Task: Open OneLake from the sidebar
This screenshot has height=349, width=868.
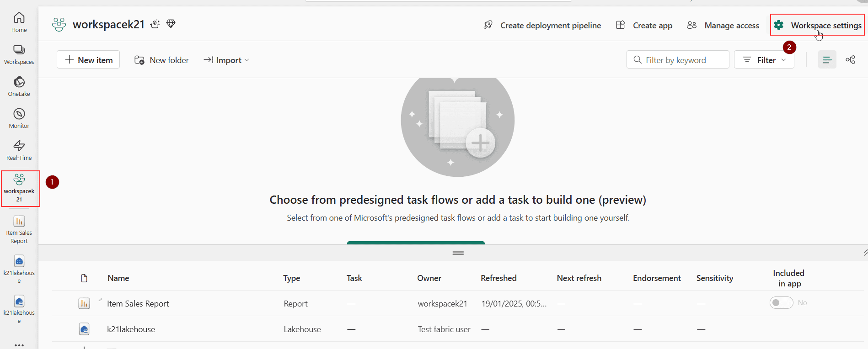Action: (19, 86)
